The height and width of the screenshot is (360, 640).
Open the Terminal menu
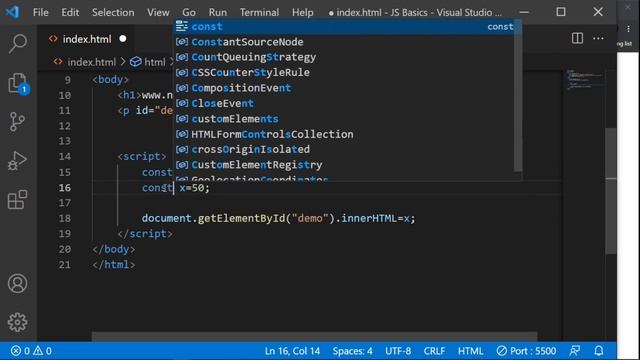(x=259, y=12)
